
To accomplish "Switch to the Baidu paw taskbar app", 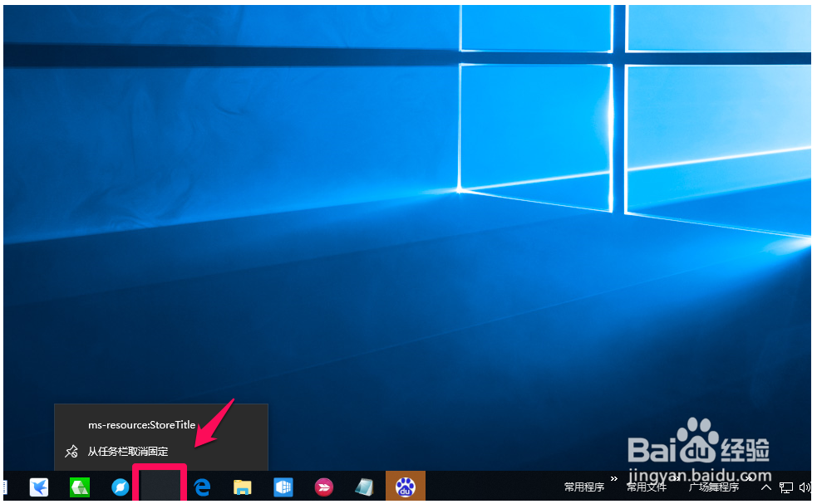I will (x=406, y=487).
